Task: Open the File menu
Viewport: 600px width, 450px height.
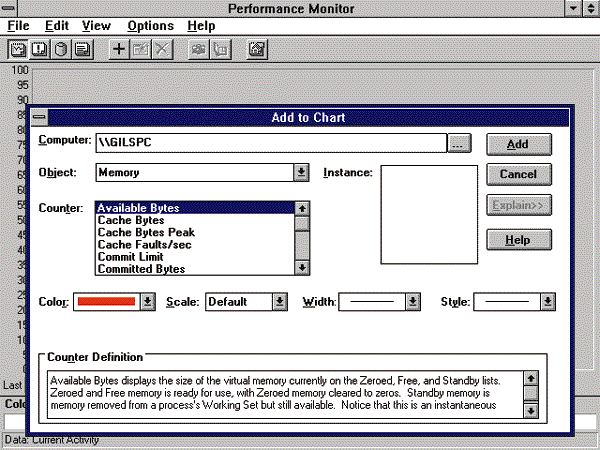Action: [18, 26]
